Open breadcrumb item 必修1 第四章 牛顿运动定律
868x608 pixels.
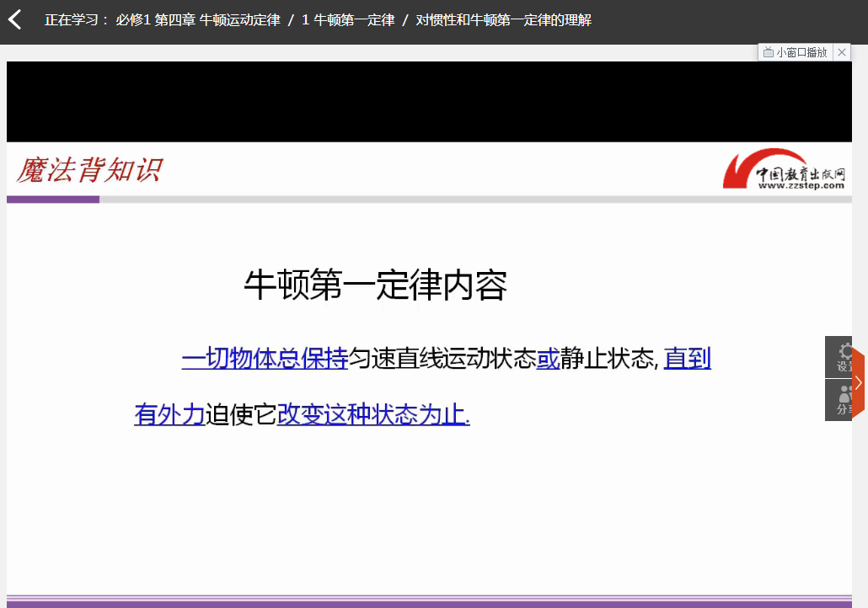(x=198, y=19)
